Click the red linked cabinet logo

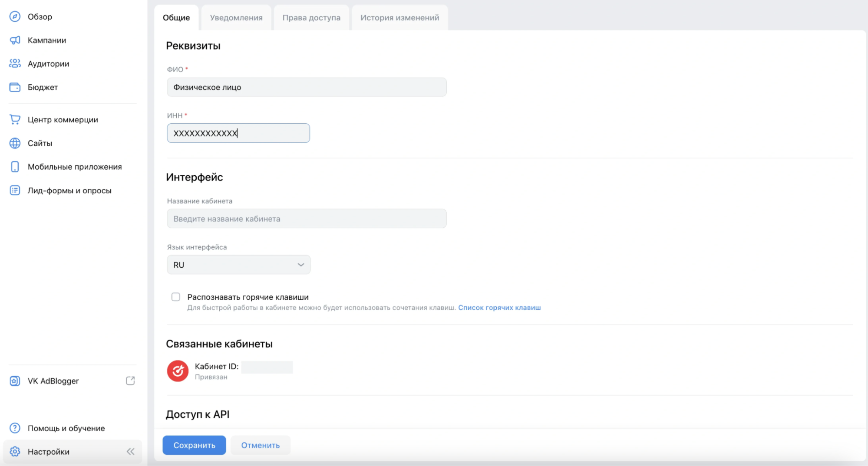coord(178,371)
